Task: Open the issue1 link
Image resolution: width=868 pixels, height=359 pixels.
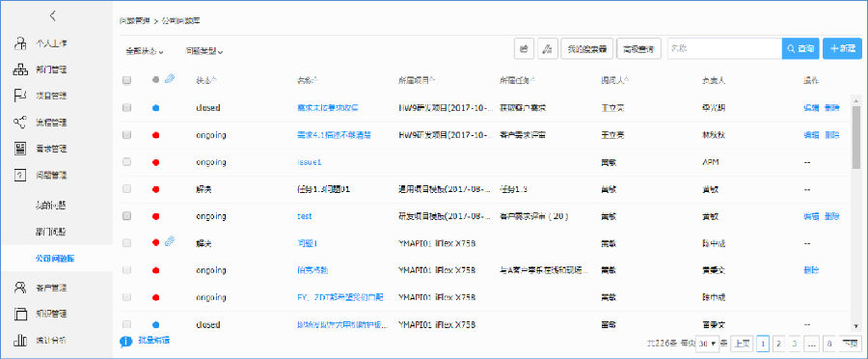Action: pyautogui.click(x=310, y=162)
